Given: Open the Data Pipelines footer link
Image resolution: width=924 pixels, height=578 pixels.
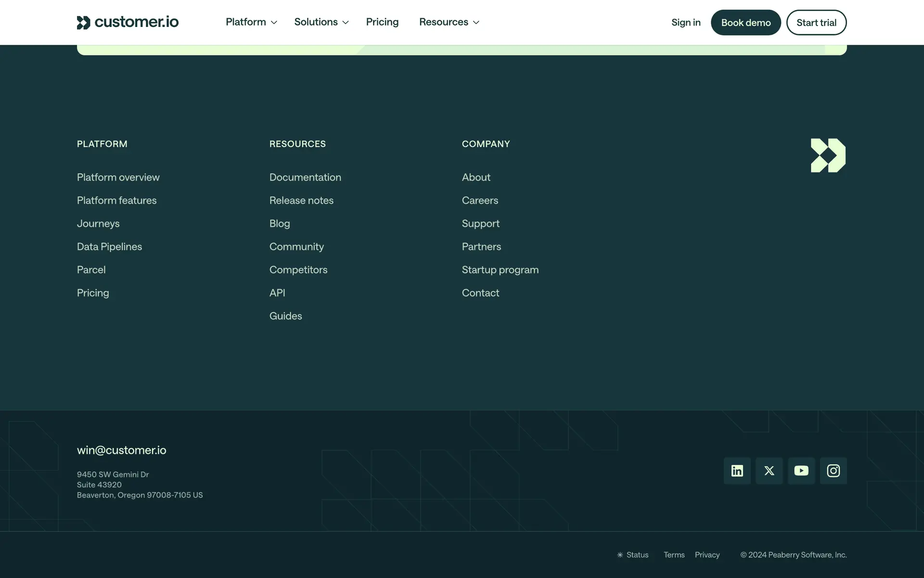Looking at the screenshot, I should 109,247.
